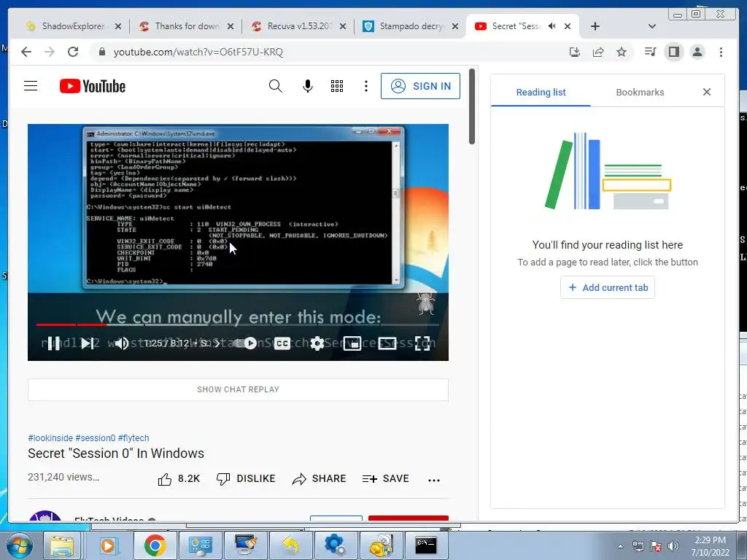Mute audio icon on YouTube tab
This screenshot has width=747, height=560.
click(x=551, y=26)
